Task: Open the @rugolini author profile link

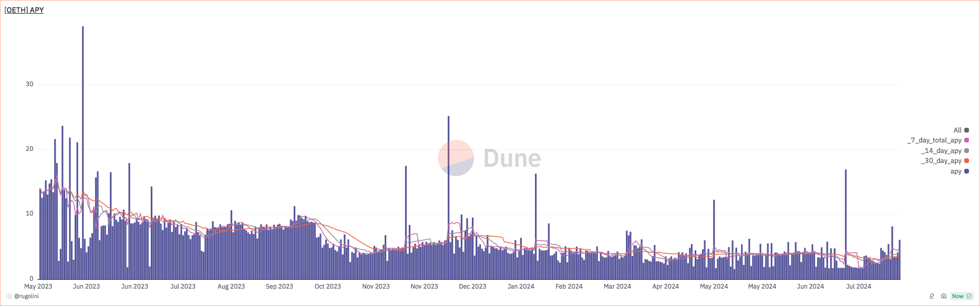Action: pos(26,296)
